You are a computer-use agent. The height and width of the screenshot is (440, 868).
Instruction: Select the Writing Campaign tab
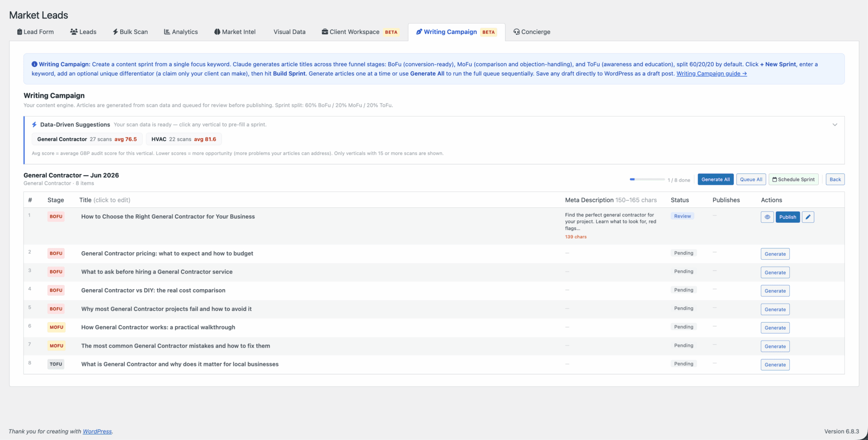click(x=457, y=32)
